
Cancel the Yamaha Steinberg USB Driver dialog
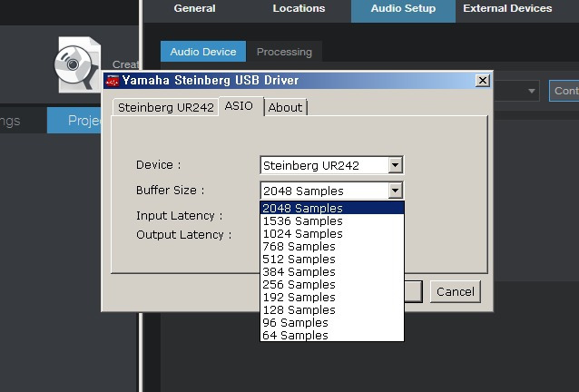point(456,291)
